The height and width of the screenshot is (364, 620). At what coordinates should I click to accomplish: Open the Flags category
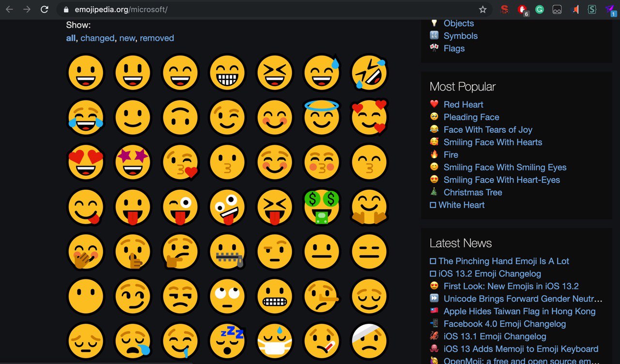click(x=454, y=48)
